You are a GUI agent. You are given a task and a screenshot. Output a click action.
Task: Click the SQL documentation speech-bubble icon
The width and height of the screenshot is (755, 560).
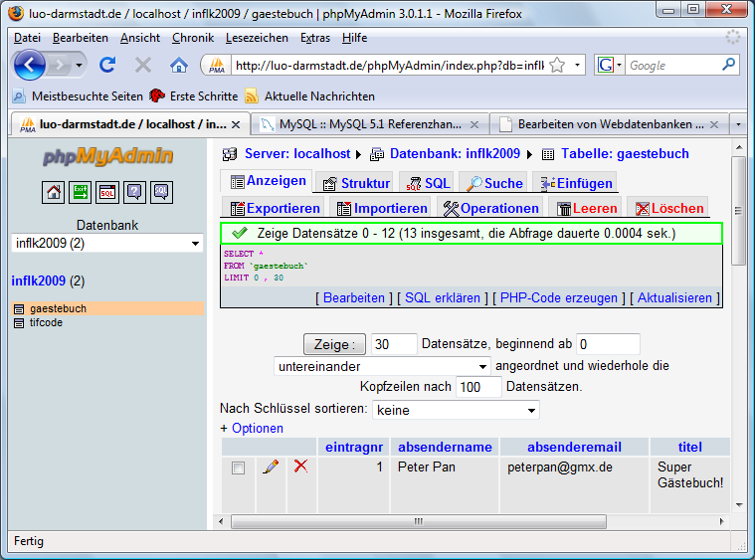(x=161, y=192)
